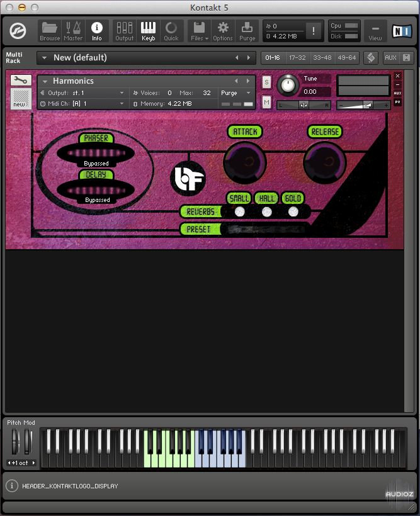Click the ATTACK knob

(x=245, y=162)
